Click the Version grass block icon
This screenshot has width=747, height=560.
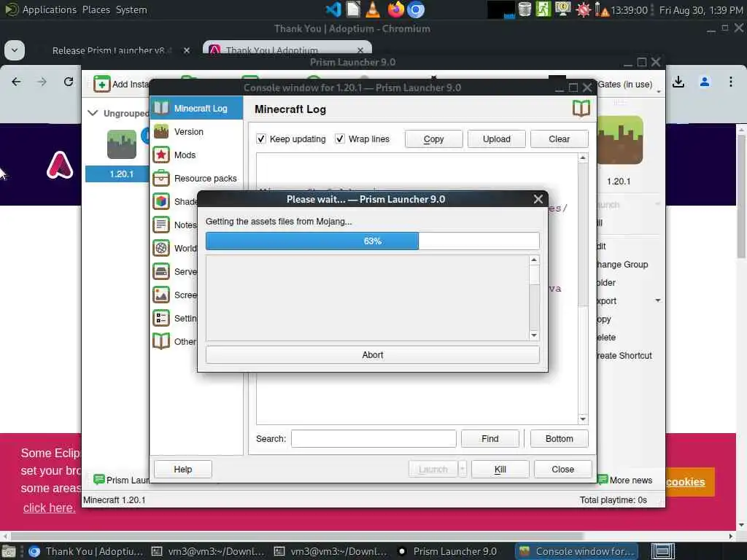coord(161,131)
